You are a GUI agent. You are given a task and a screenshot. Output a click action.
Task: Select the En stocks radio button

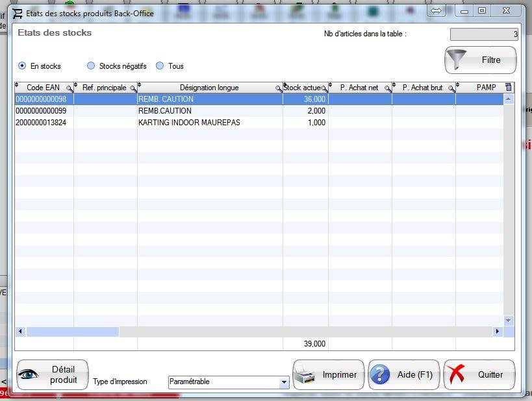click(22, 66)
